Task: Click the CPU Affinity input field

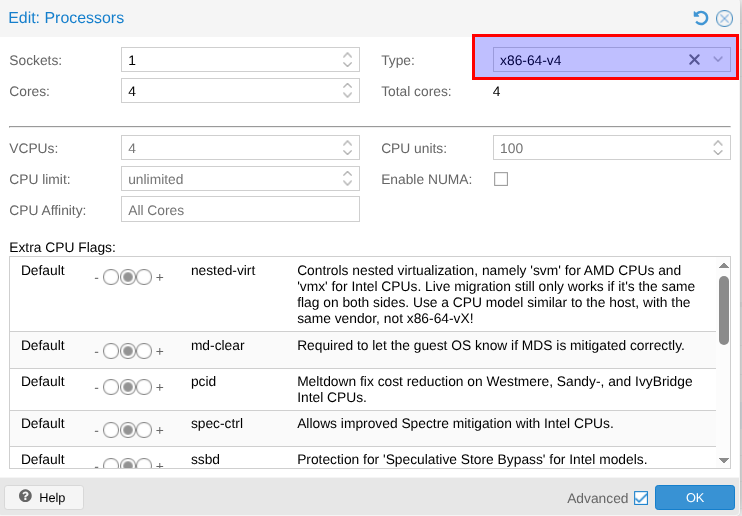Action: [x=240, y=210]
